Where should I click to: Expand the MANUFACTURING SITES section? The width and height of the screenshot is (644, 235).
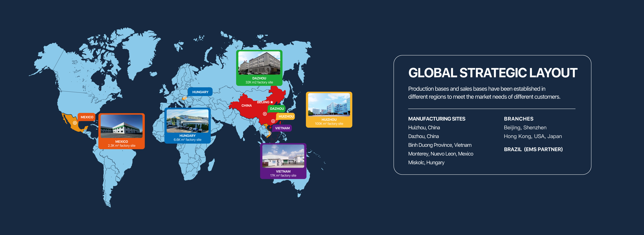tap(437, 119)
